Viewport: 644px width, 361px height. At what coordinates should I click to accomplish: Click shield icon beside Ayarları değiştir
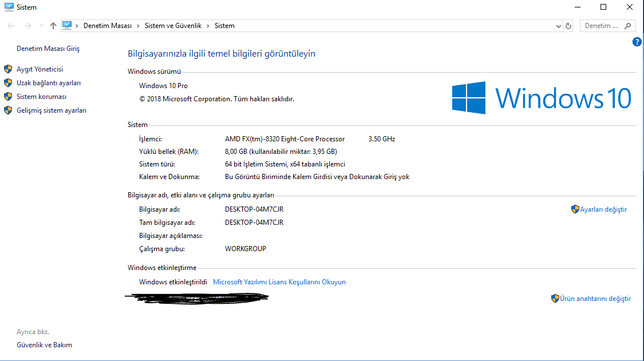tap(575, 209)
